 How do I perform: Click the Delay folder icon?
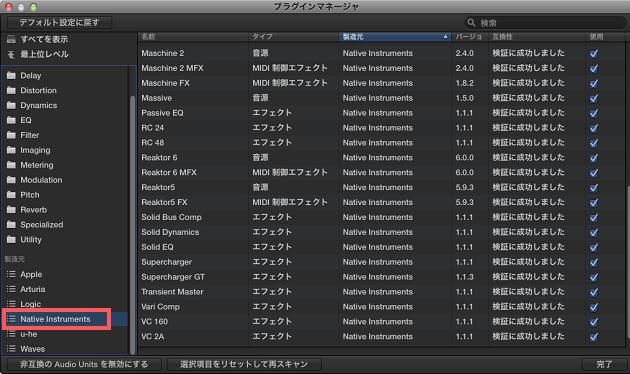pyautogui.click(x=11, y=76)
